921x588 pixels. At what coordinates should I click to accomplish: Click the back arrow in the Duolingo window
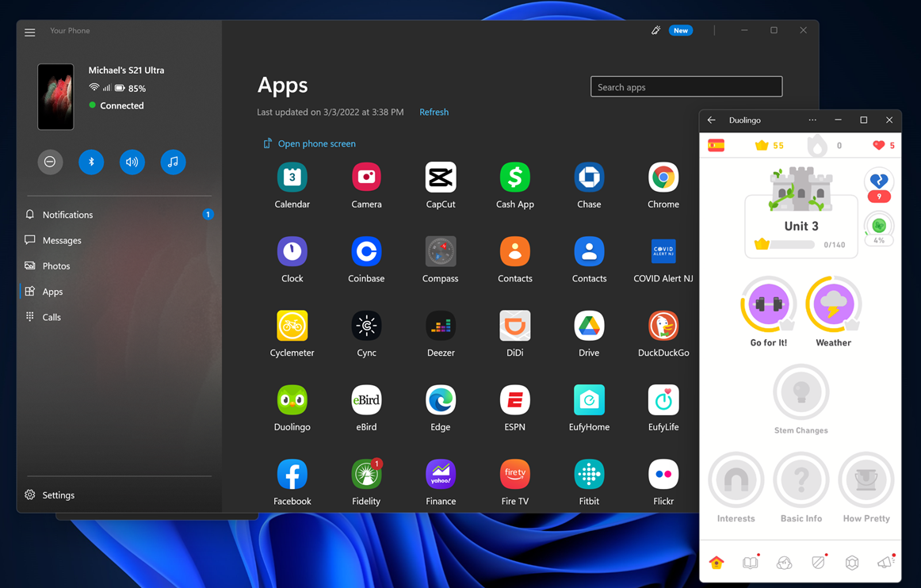711,120
